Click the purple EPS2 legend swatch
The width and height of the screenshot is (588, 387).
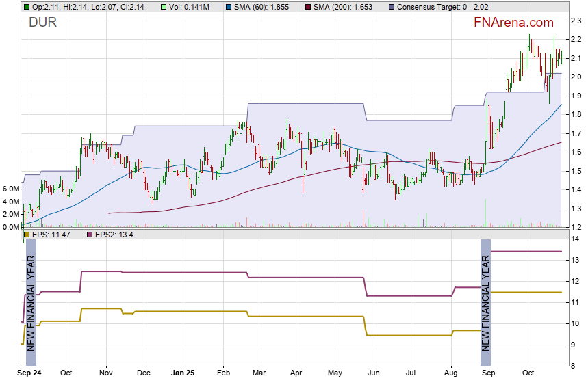point(90,235)
